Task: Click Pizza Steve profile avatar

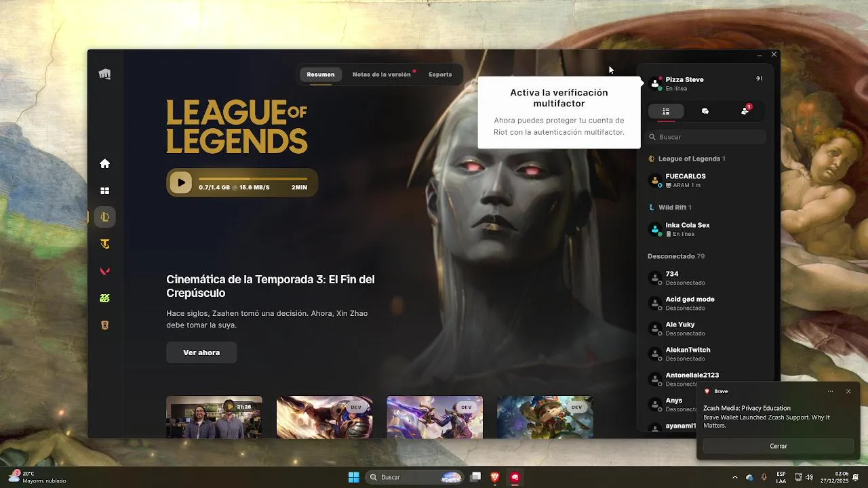Action: (655, 83)
